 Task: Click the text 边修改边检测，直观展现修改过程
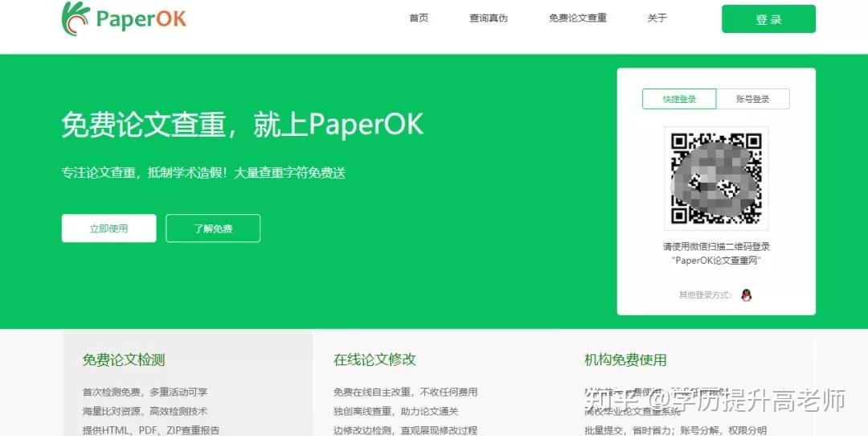405,430
